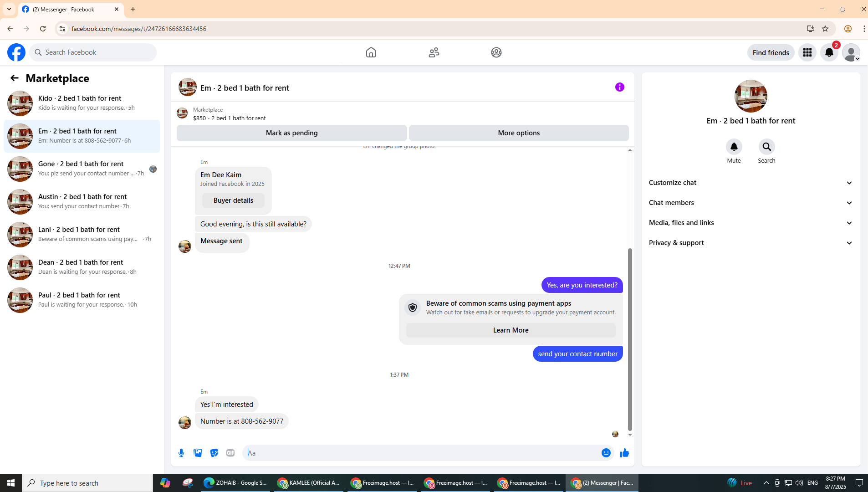Open Windows notification center
868x492 pixels.
click(x=859, y=483)
